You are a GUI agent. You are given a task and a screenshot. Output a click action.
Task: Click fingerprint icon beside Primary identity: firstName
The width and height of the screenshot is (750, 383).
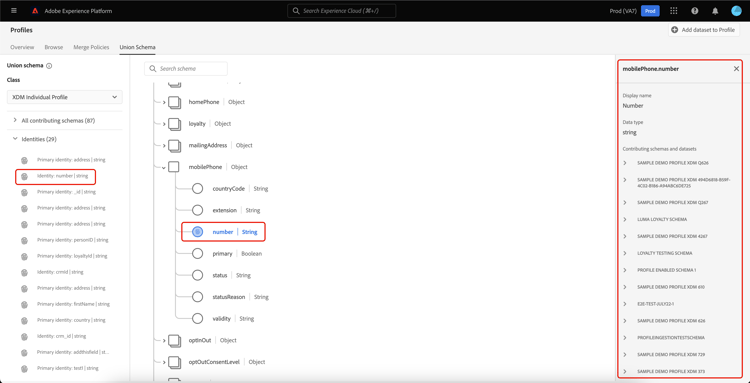point(24,304)
